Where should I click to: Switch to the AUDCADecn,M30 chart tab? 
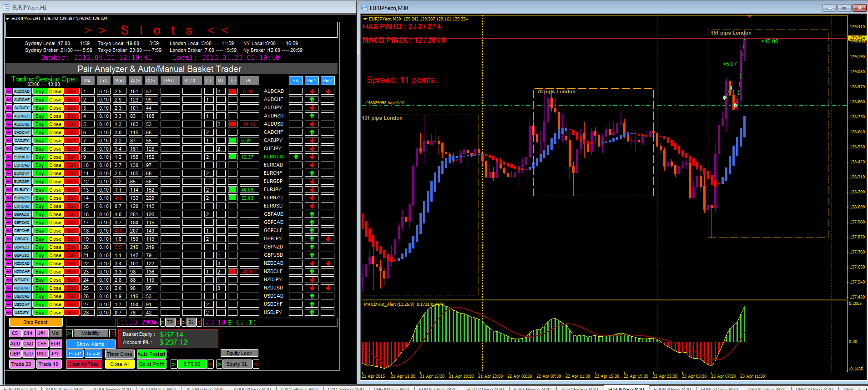65,388
